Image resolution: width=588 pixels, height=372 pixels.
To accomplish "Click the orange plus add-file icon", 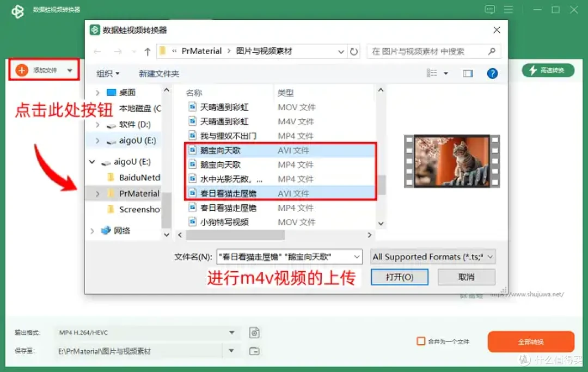I will point(22,70).
